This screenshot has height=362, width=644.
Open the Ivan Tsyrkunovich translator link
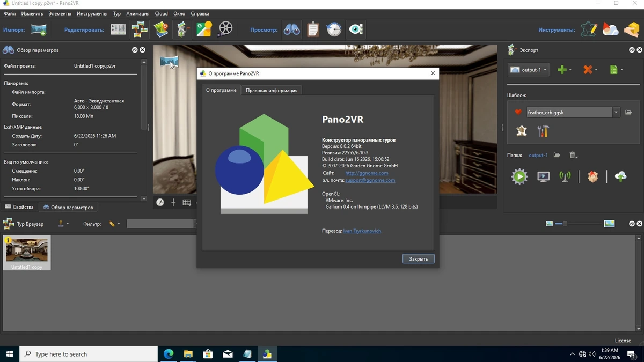[x=362, y=231]
